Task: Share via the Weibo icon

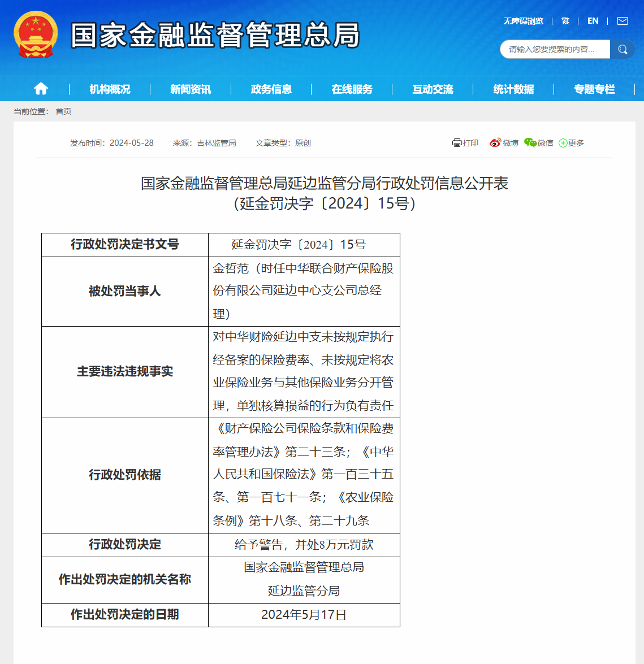Action: pos(495,143)
